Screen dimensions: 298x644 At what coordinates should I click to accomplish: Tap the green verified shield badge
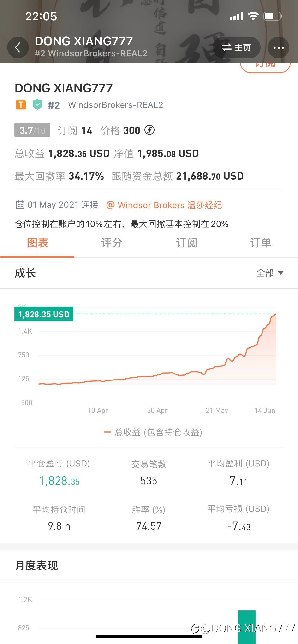click(x=37, y=104)
